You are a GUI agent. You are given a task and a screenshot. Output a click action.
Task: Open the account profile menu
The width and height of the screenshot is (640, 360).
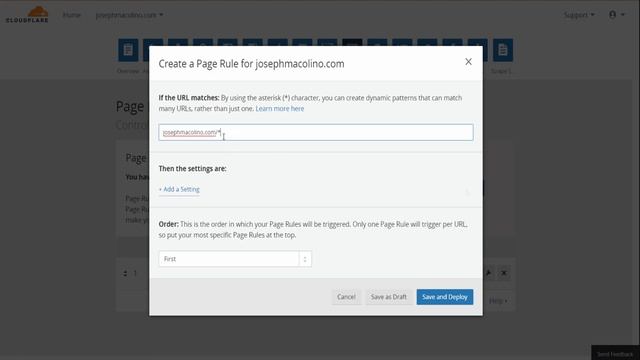coord(617,15)
